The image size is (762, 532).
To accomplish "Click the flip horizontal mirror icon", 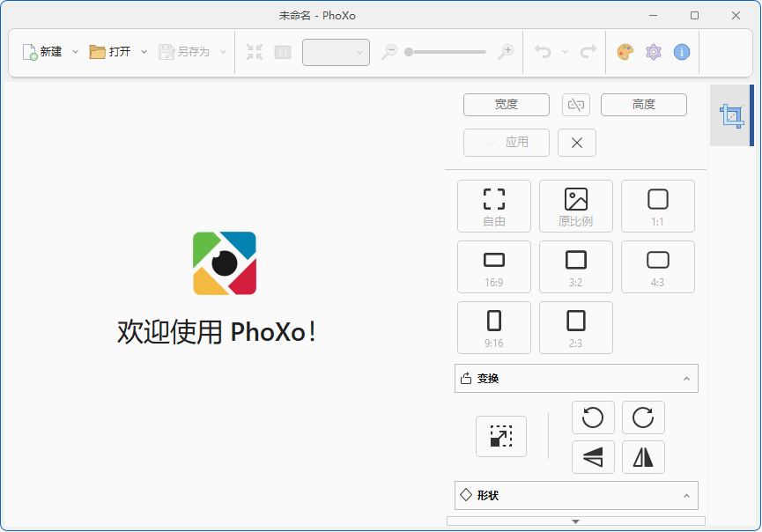I will point(643,457).
